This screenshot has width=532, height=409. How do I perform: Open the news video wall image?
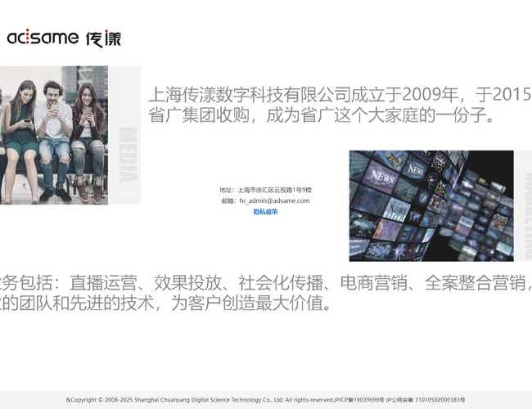click(431, 205)
